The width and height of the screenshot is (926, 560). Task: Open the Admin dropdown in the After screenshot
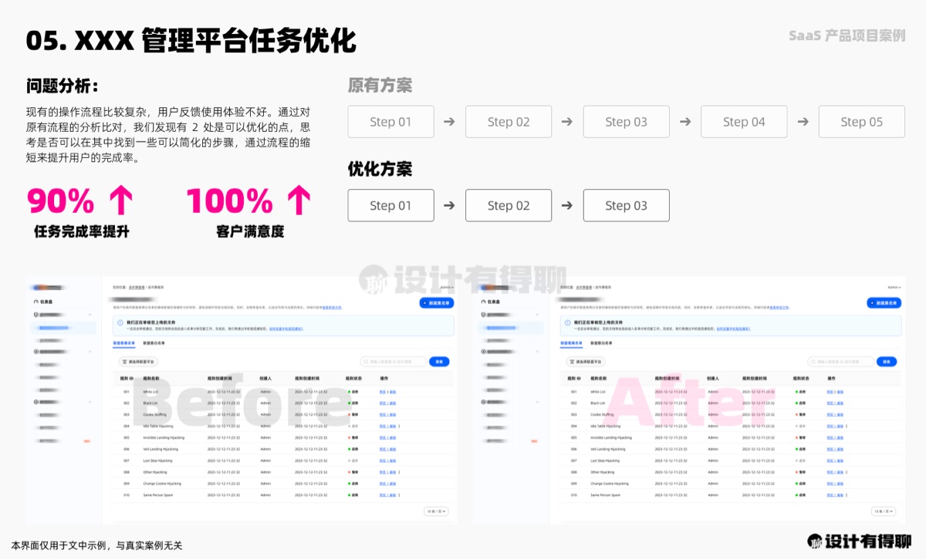click(x=894, y=287)
